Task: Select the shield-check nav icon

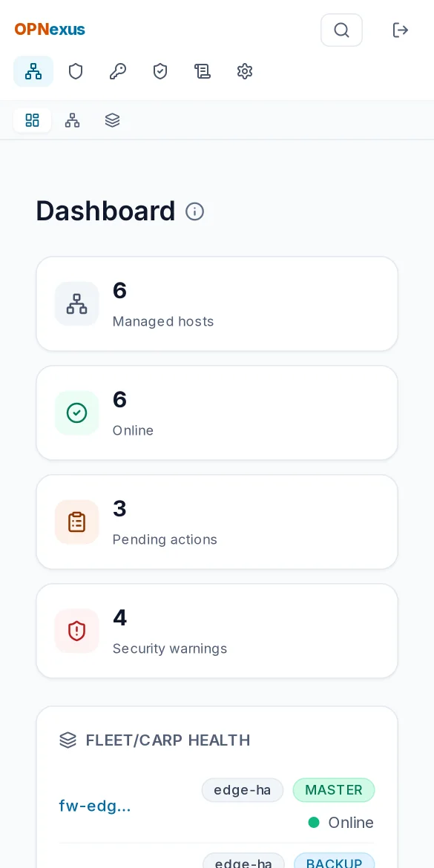Action: (x=160, y=71)
